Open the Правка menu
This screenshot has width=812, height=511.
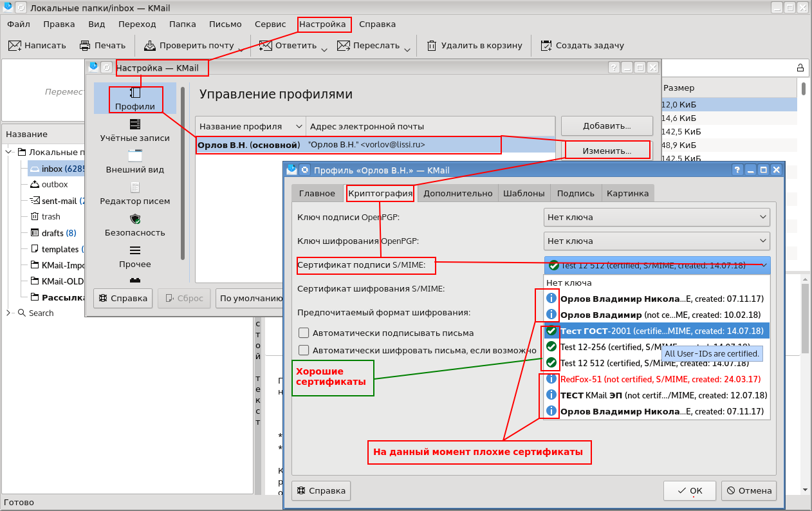[59, 24]
